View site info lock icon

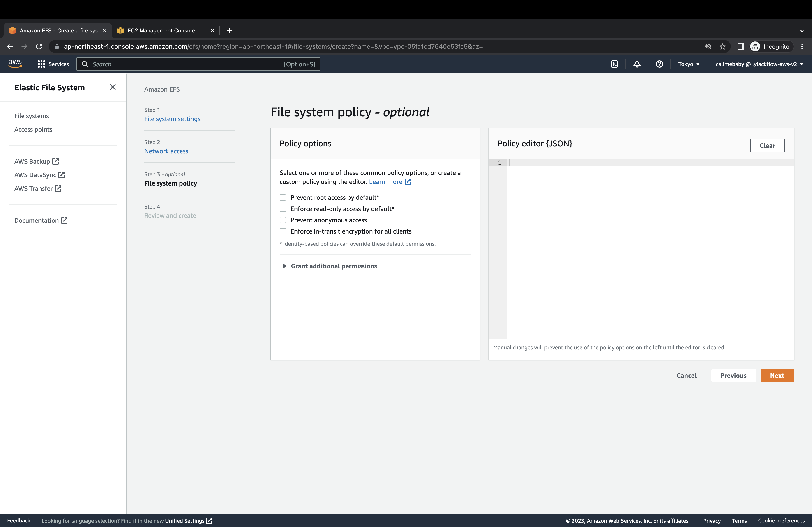tap(57, 46)
